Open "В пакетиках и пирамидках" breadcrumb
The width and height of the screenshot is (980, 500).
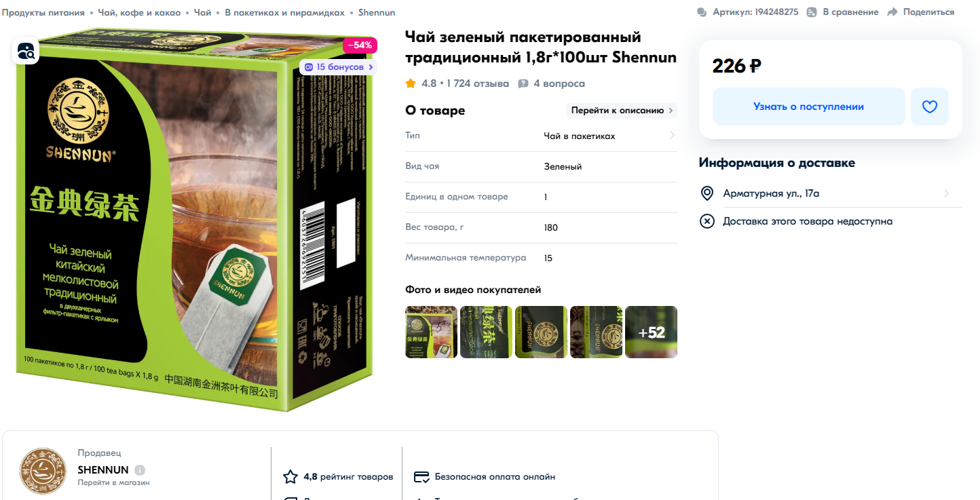tap(284, 12)
